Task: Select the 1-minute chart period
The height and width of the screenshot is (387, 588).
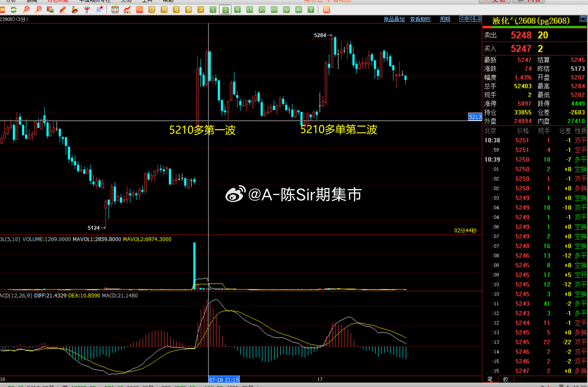Action: click(213, 10)
